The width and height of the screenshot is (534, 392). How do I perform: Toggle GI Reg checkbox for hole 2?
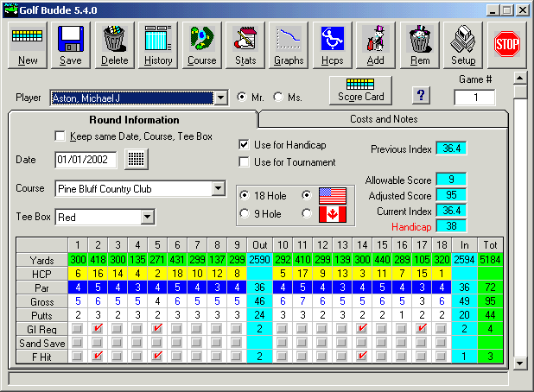[98, 328]
